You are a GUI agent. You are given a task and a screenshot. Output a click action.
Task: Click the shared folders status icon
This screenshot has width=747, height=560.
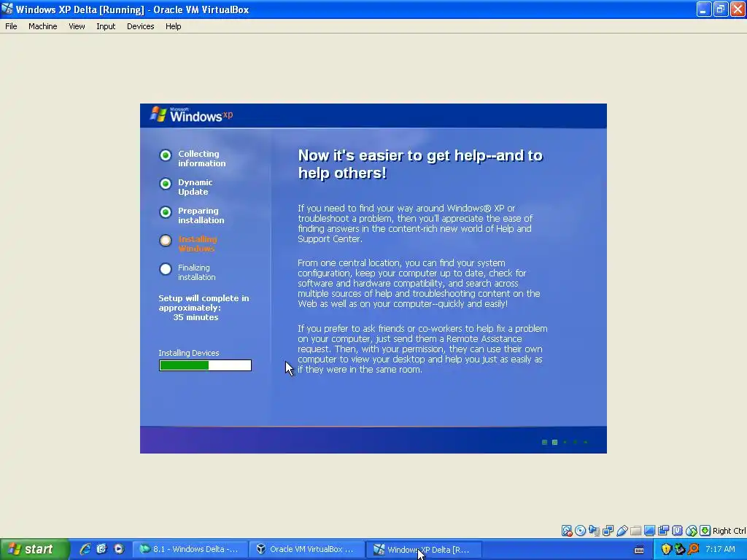(635, 531)
